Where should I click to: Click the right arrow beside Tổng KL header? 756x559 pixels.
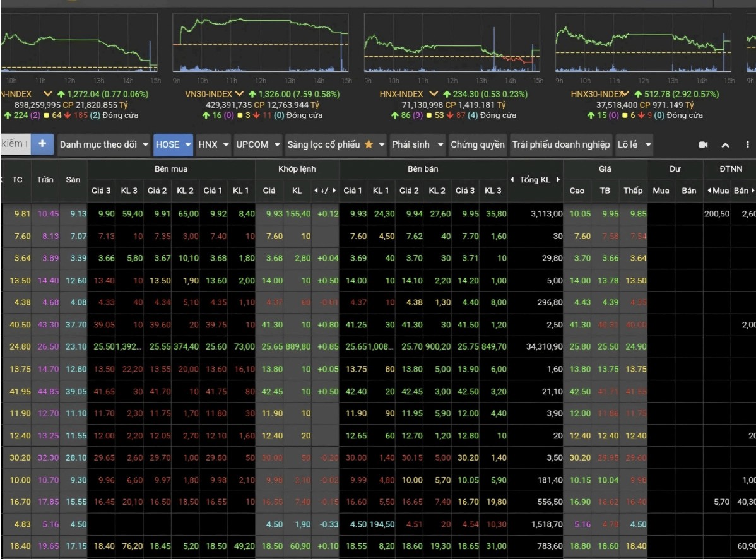[558, 180]
